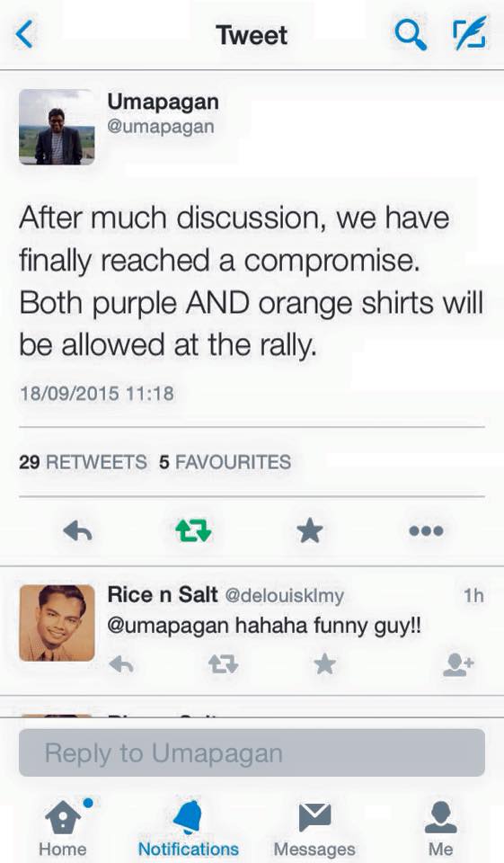This screenshot has height=863, width=504.
Task: Toggle the green retweet on main tweet
Action: [193, 530]
